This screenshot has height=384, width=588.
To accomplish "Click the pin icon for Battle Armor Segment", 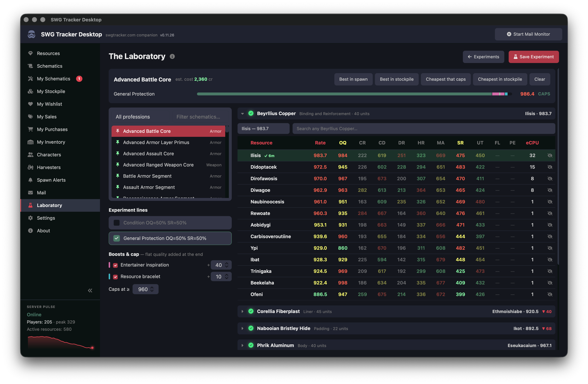I will point(118,176).
